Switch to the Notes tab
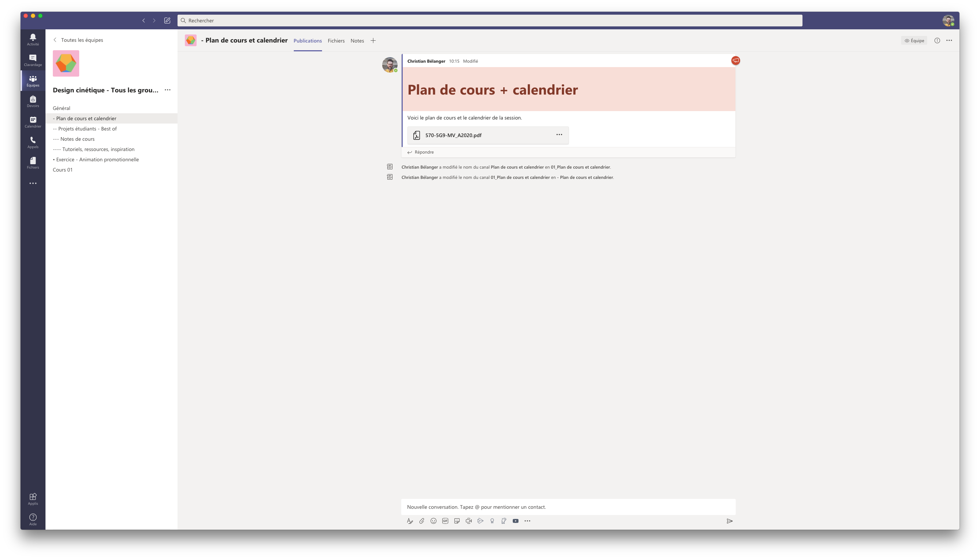The width and height of the screenshot is (980, 559). tap(356, 40)
